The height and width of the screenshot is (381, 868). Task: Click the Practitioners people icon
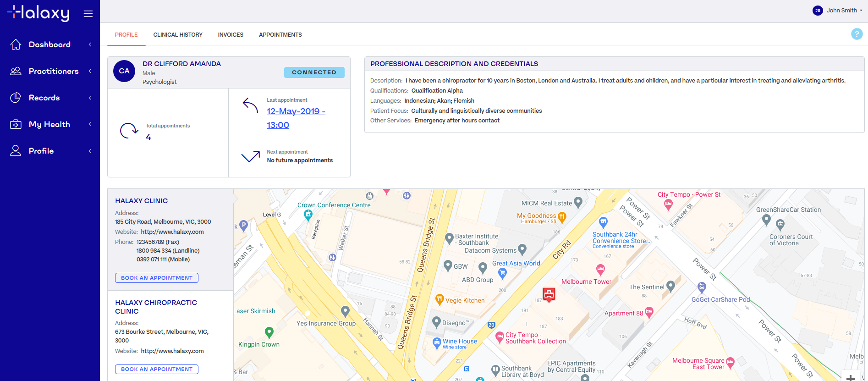pyautogui.click(x=16, y=71)
